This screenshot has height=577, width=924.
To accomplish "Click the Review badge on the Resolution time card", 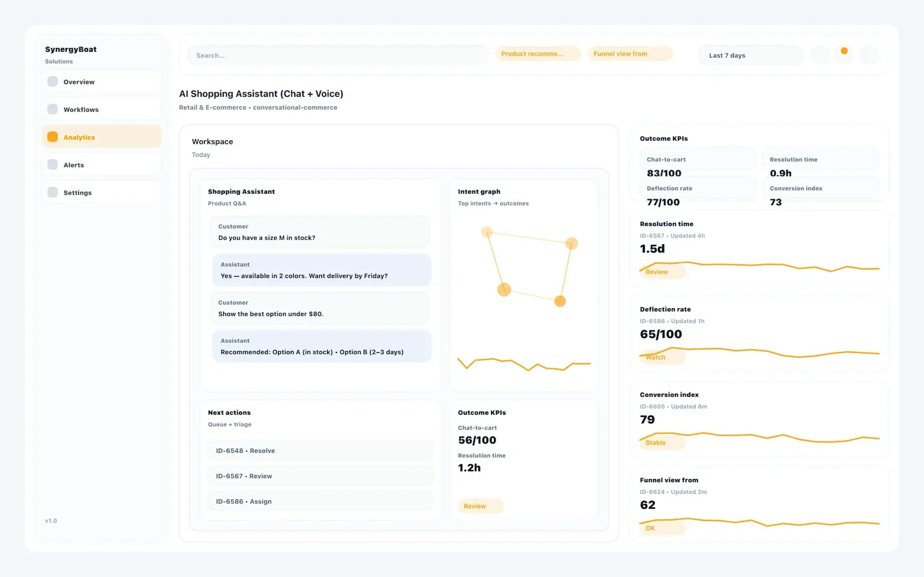I will point(662,272).
